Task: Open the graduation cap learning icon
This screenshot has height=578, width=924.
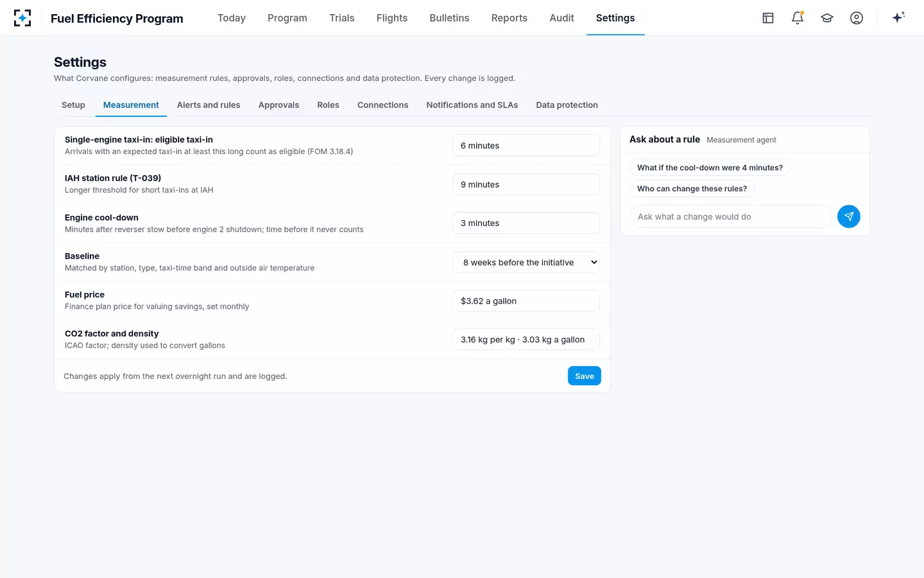Action: click(x=827, y=18)
